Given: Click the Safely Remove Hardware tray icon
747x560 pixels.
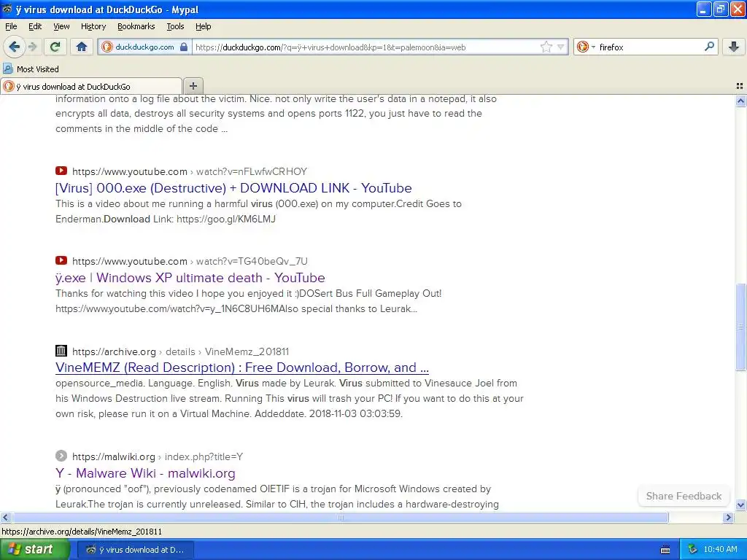Looking at the screenshot, I should (693, 549).
